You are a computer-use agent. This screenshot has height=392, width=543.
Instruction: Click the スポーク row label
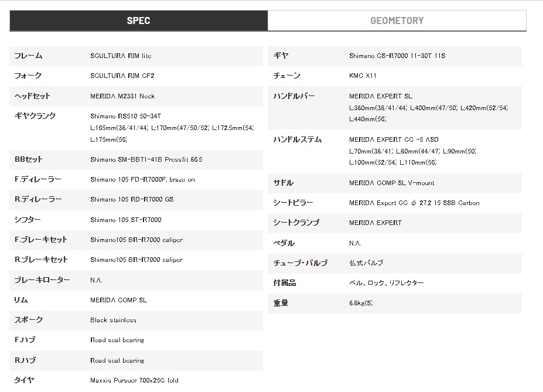[28, 319]
